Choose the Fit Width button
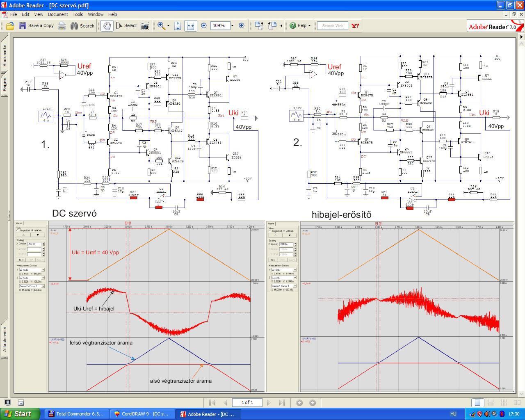The image size is (525, 420). click(190, 25)
